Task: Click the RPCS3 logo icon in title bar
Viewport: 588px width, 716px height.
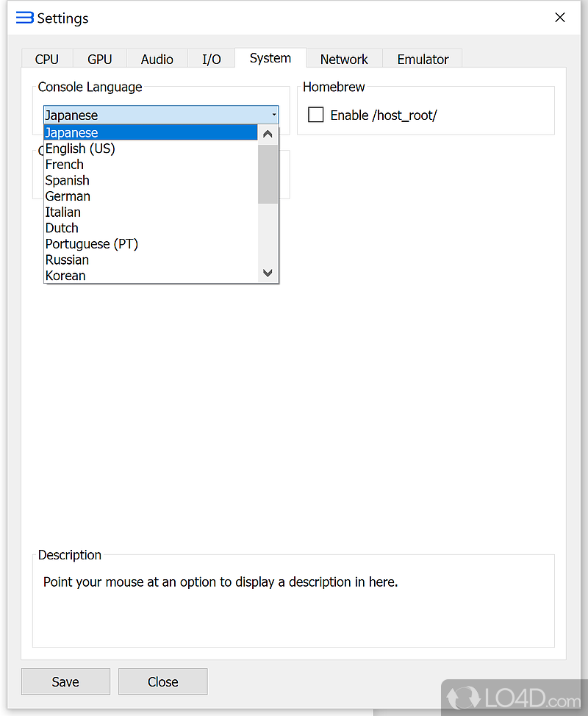Action: click(25, 18)
